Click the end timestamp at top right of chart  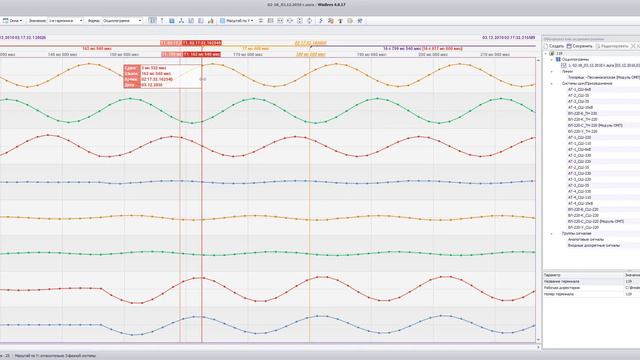tap(509, 38)
